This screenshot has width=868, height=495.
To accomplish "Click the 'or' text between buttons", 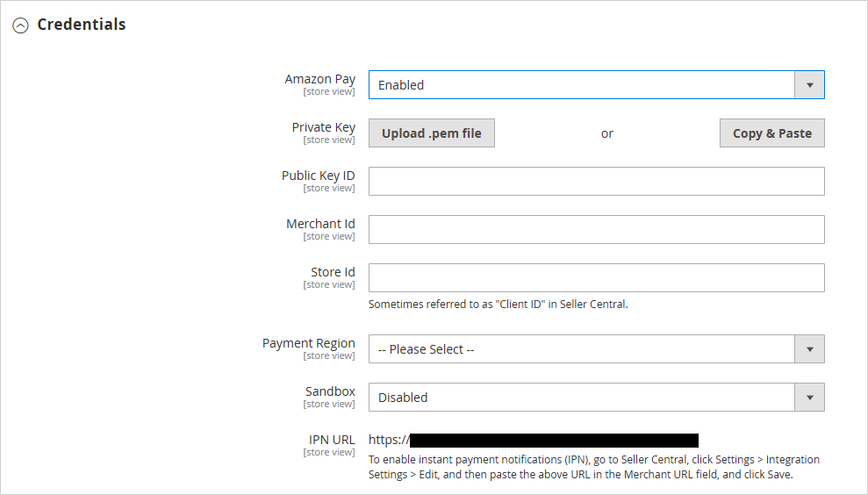I will (607, 133).
